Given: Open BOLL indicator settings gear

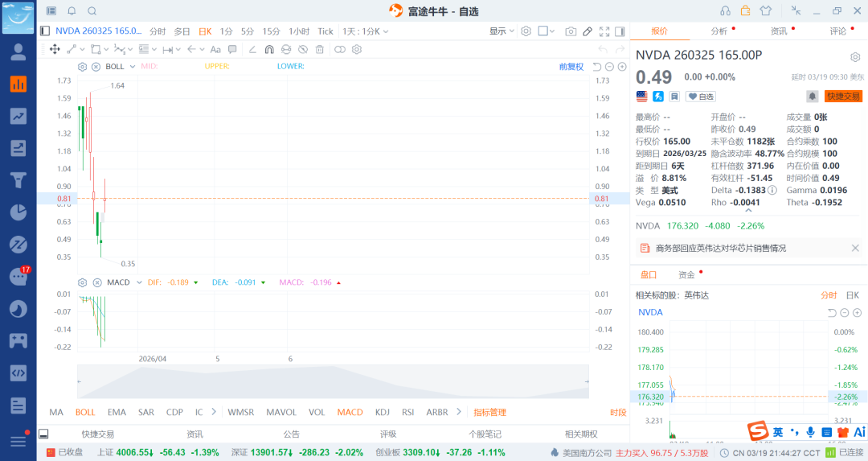Looking at the screenshot, I should point(83,67).
